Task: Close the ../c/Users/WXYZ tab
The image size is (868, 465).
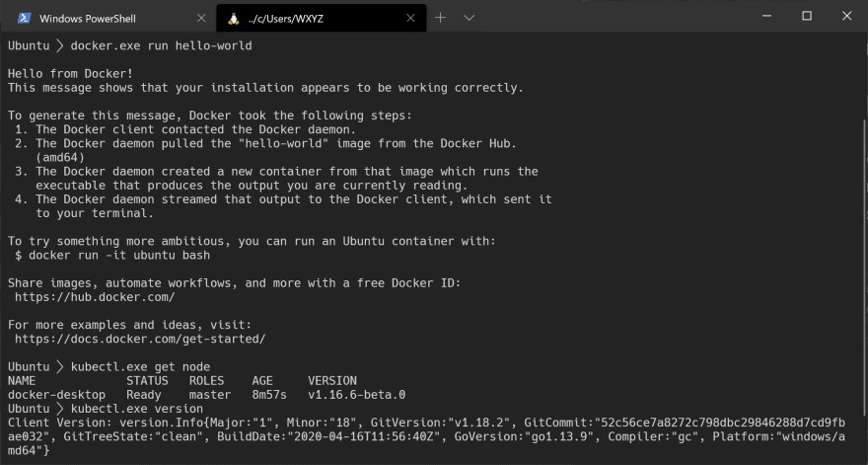Action: coord(410,19)
